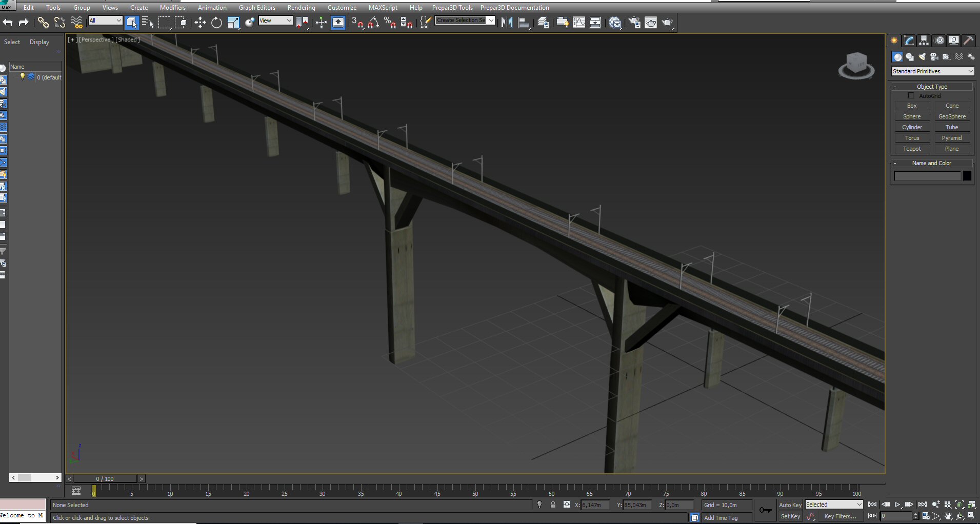The width and height of the screenshot is (980, 524).
Task: Open the Utilities hammer panel
Action: [968, 41]
